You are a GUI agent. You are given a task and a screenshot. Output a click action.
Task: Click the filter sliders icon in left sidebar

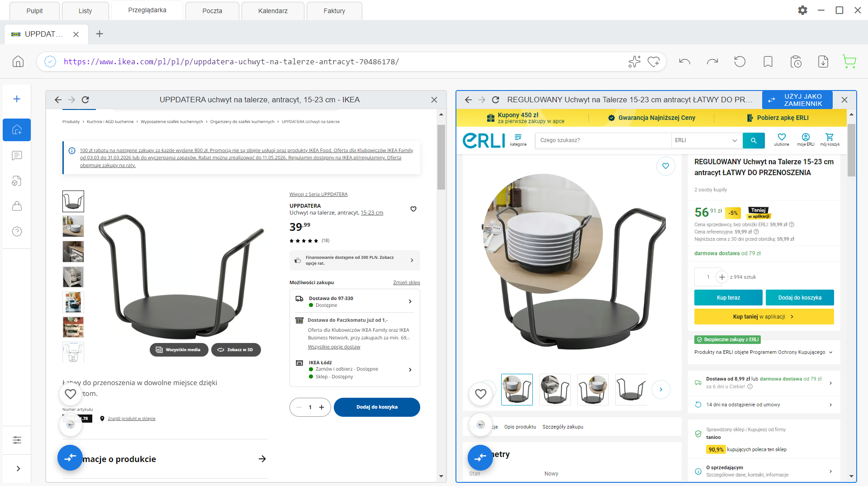click(x=17, y=440)
